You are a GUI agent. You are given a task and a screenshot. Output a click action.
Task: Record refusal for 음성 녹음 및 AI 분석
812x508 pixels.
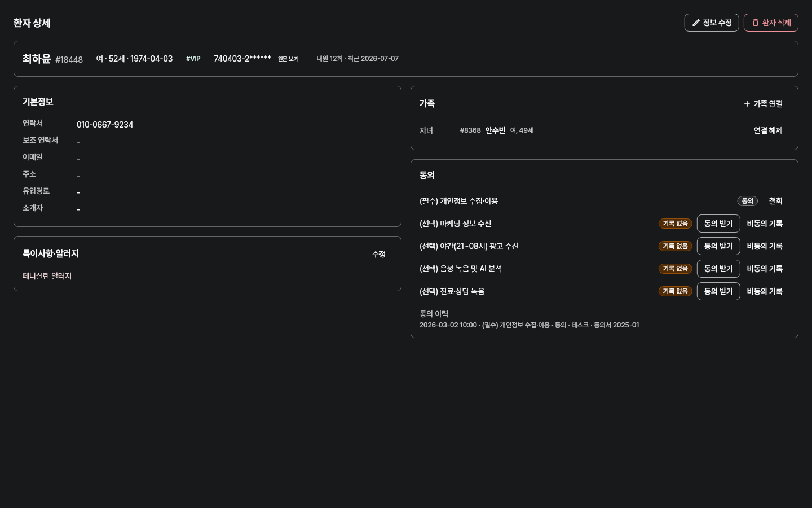765,269
